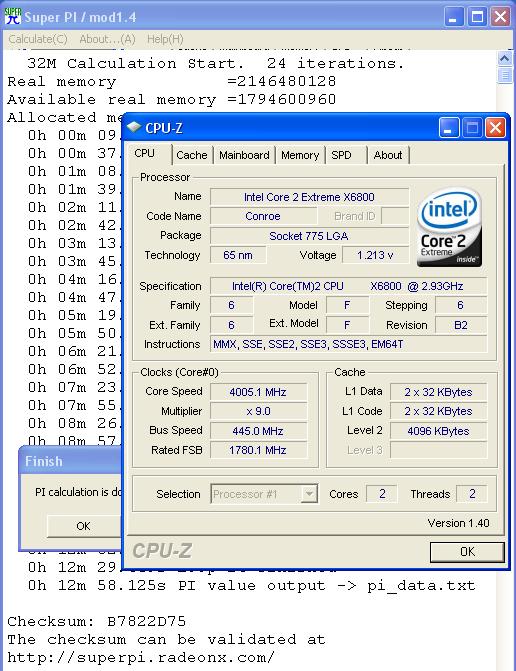Switch to the Mainboard tab
This screenshot has width=516, height=671.
[x=244, y=155]
